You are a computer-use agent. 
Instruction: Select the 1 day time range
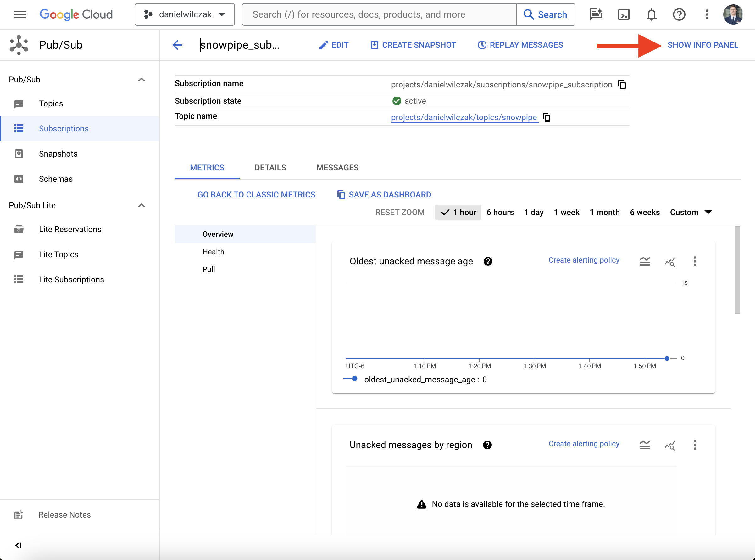point(534,212)
